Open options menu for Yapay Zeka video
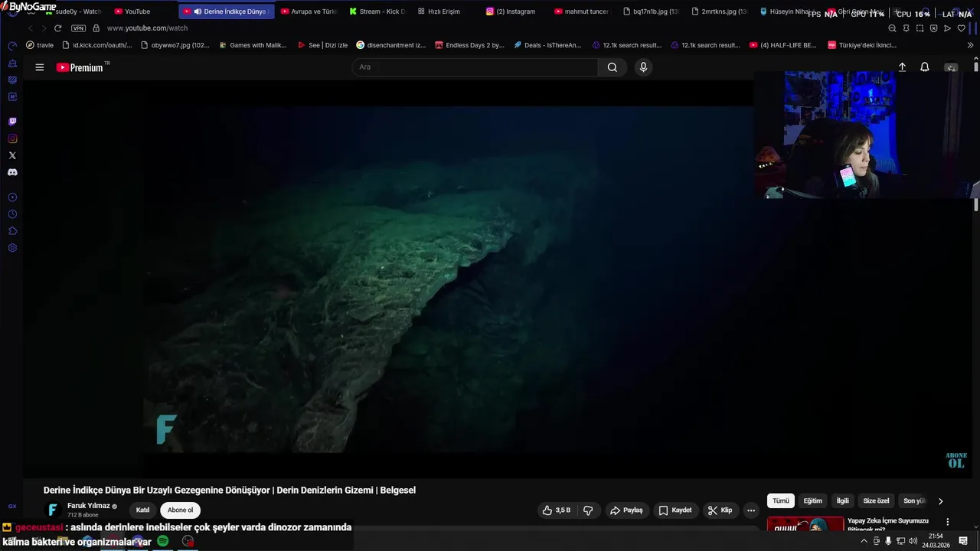 click(x=948, y=522)
